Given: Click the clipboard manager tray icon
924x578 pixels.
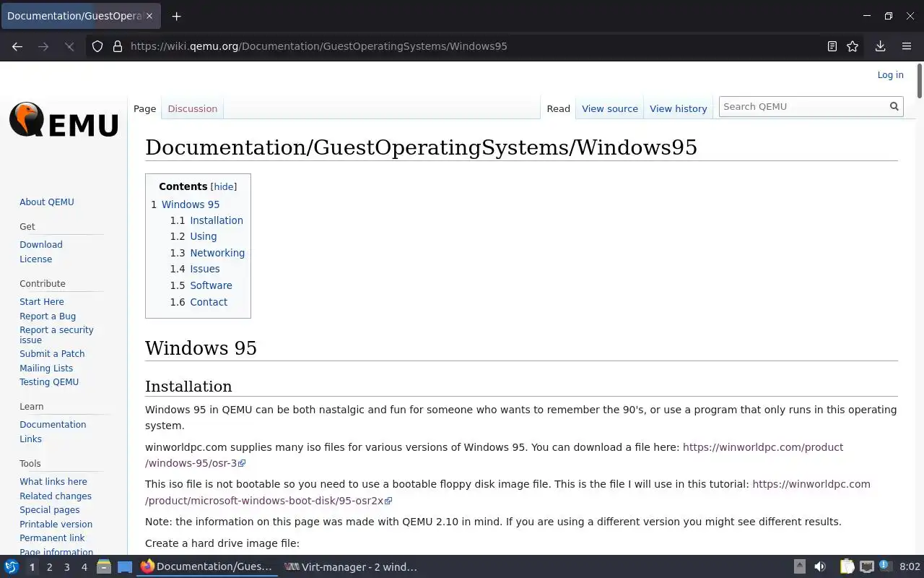Looking at the screenshot, I should click(847, 567).
